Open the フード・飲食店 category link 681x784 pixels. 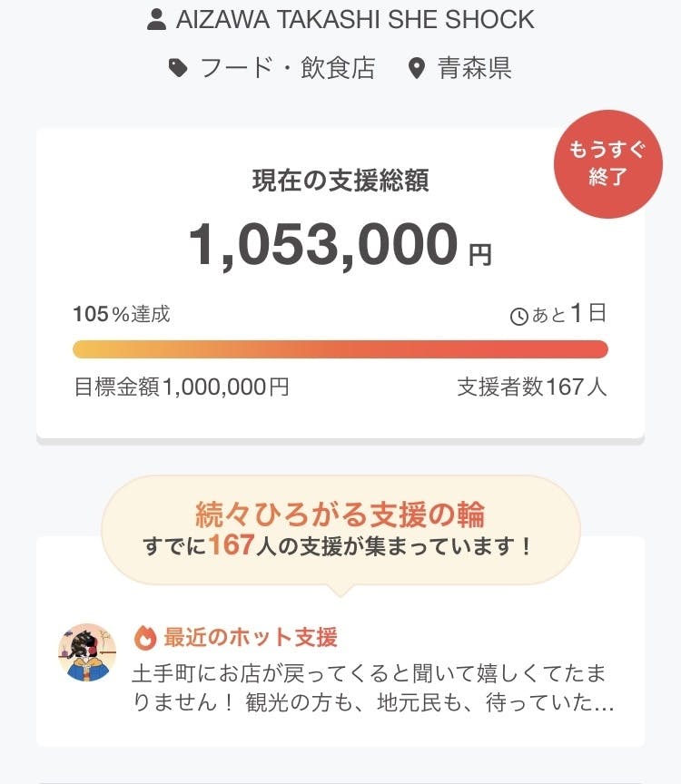pos(288,68)
